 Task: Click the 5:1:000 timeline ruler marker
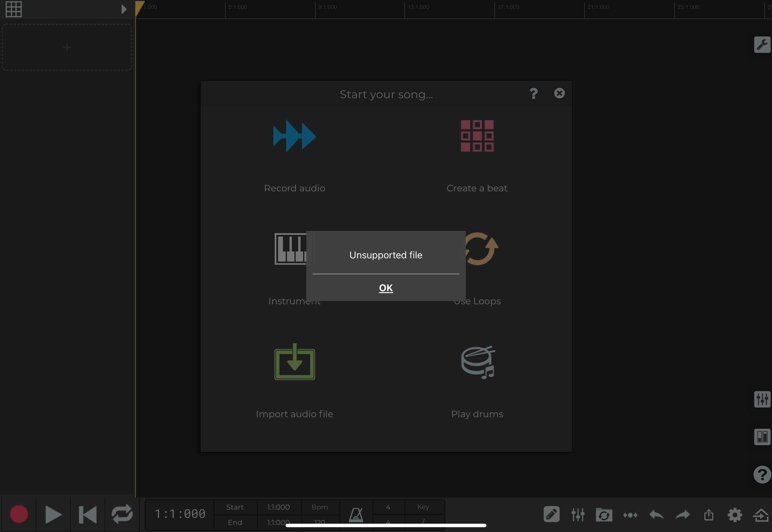click(237, 7)
